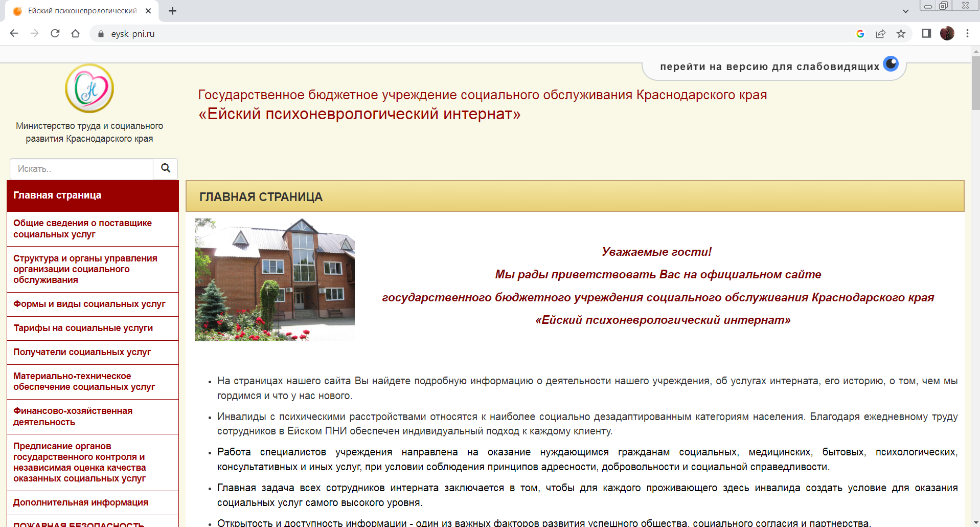Open a new browser tab

tap(172, 11)
